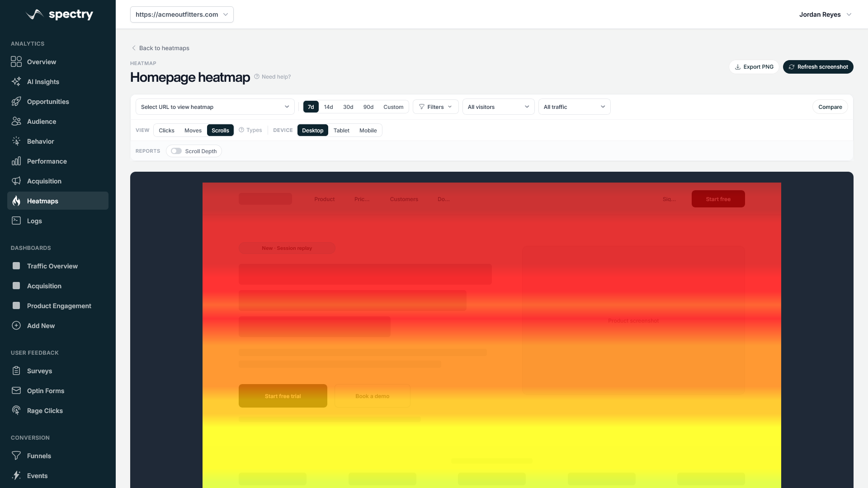
Task: Click Start free trial in heatmap preview
Action: coord(283,396)
